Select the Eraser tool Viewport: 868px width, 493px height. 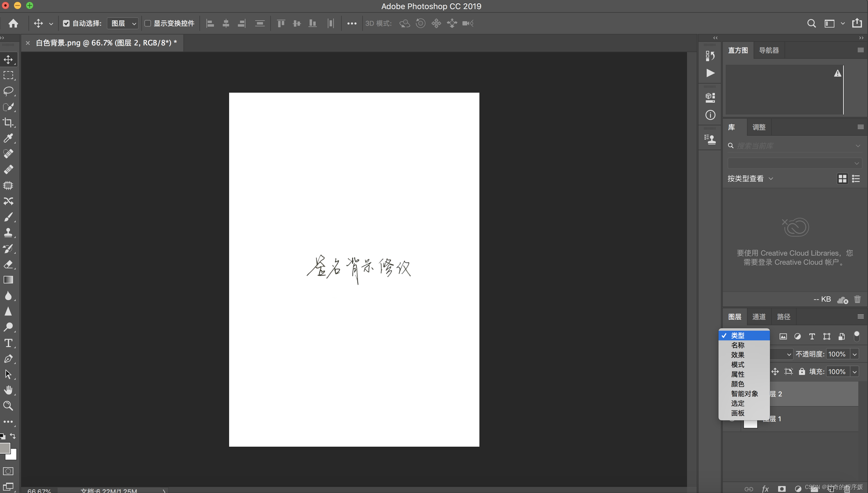8,264
